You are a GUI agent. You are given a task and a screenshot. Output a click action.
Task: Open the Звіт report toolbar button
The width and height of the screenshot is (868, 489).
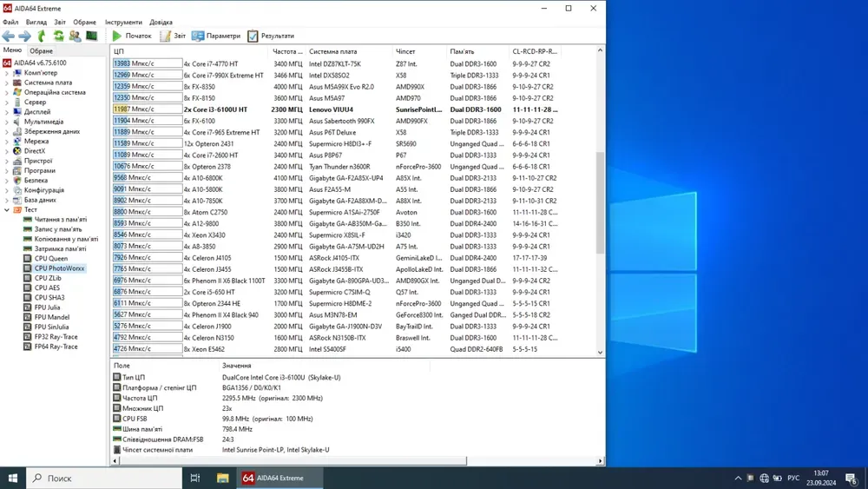pyautogui.click(x=173, y=36)
